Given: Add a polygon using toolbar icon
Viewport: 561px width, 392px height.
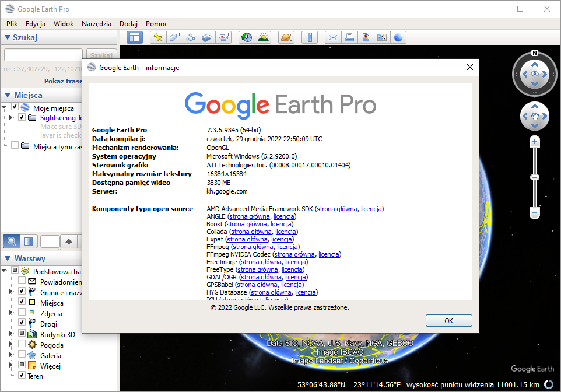Looking at the screenshot, I should click(x=174, y=37).
